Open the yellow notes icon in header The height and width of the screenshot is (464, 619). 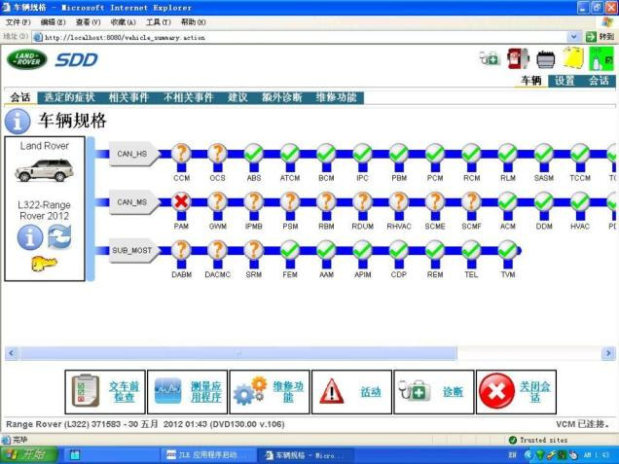[573, 59]
